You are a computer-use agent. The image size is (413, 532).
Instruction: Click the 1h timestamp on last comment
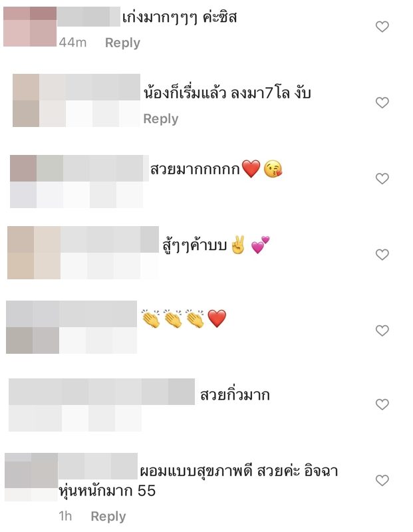coord(65,516)
